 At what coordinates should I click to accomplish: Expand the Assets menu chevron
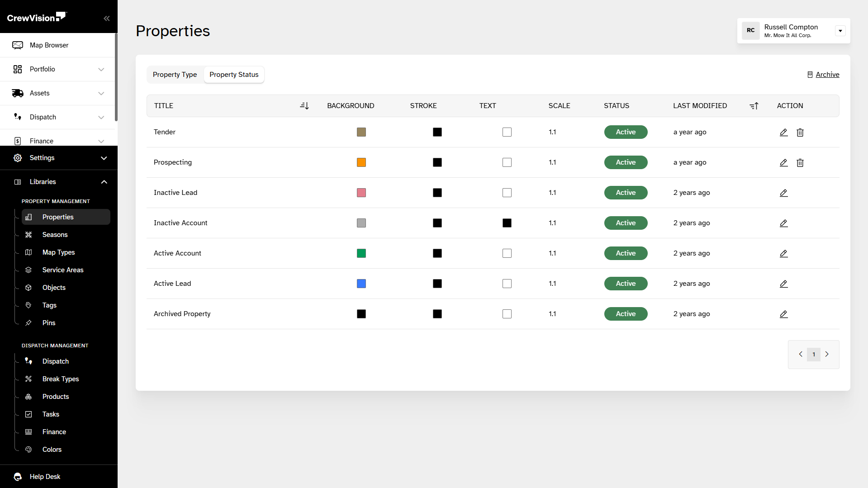click(101, 93)
